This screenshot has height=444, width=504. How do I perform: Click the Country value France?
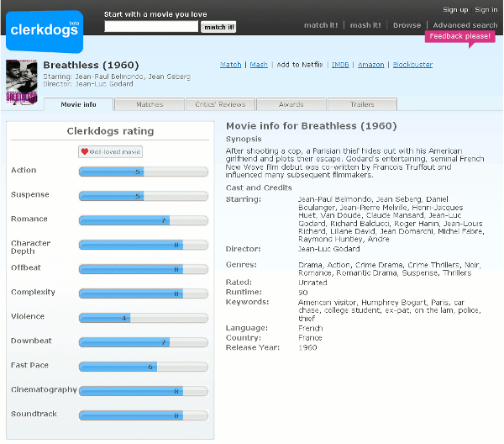tap(310, 338)
